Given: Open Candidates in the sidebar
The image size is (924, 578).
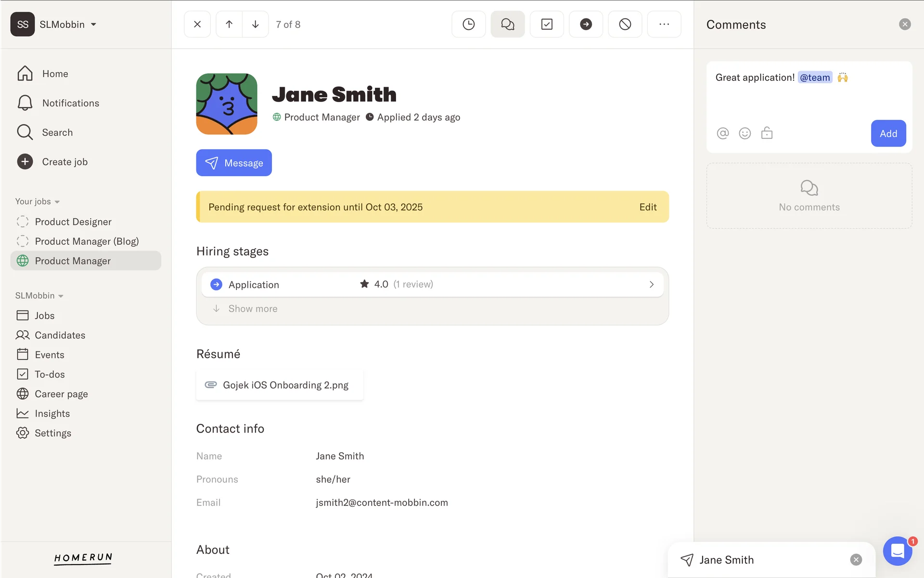Looking at the screenshot, I should click(x=60, y=335).
